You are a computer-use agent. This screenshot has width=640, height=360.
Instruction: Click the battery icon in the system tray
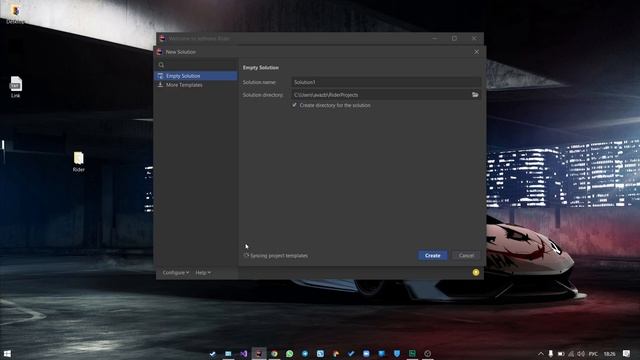tap(561, 353)
